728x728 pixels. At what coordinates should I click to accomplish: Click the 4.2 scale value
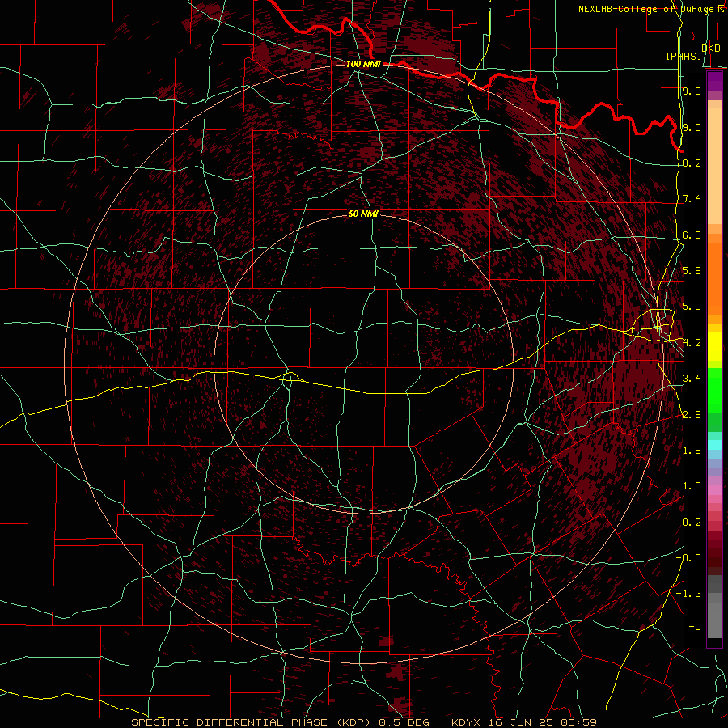[x=692, y=343]
